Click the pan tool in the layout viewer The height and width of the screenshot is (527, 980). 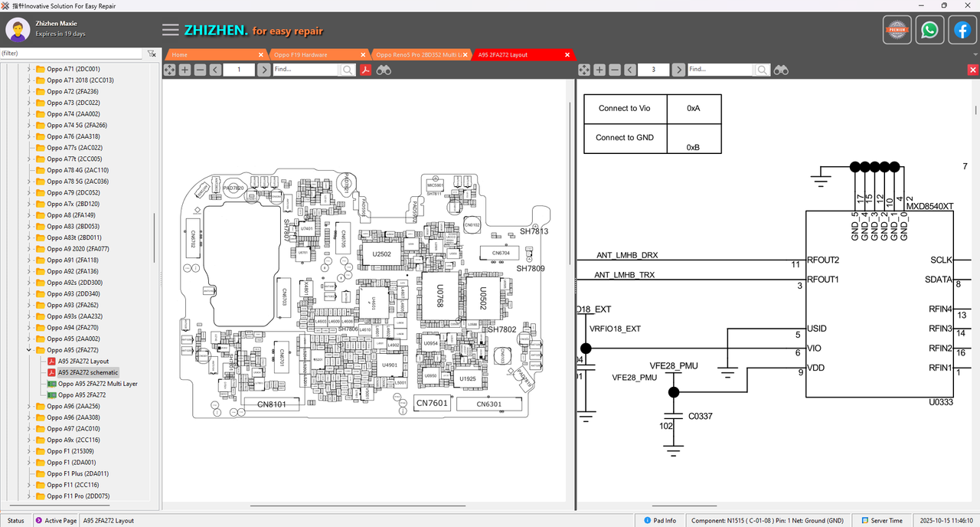coord(170,70)
